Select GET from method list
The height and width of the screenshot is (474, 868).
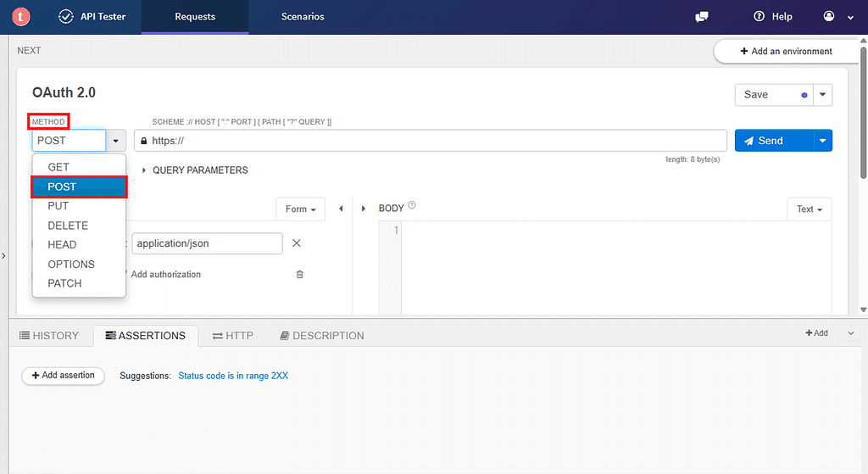tap(79, 167)
